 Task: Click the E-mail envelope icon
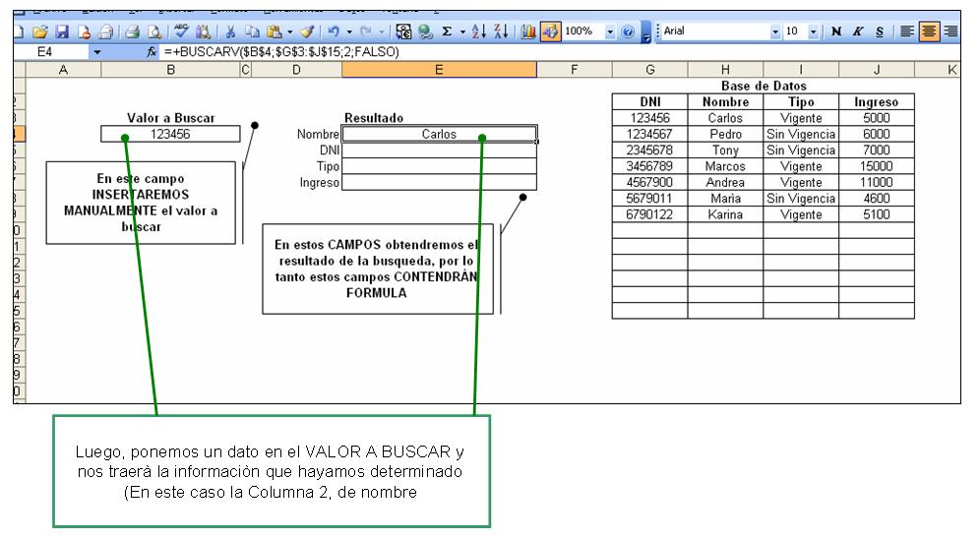pos(105,31)
